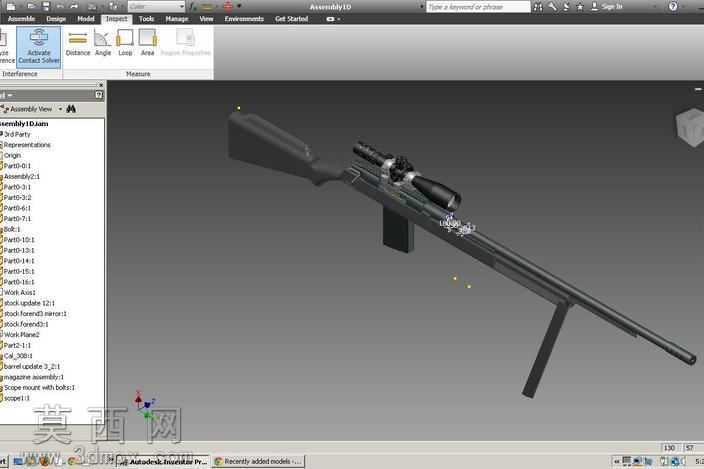Click the Open file icon in quick access toolbar
The image size is (704, 469).
point(31,6)
